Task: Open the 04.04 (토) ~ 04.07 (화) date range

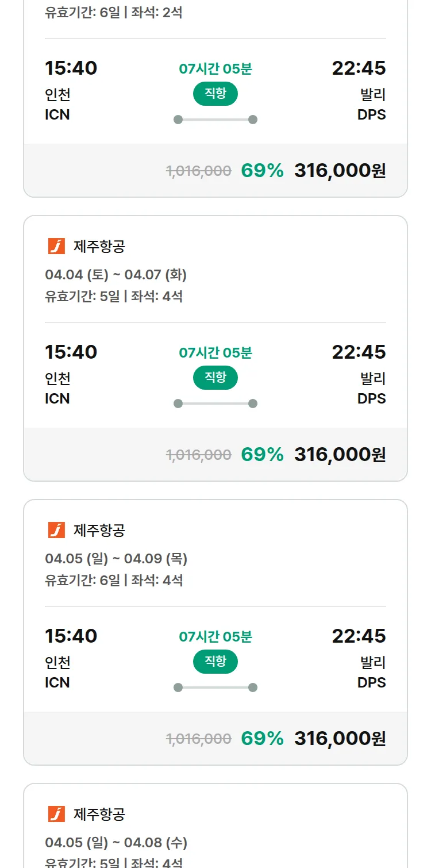Action: click(116, 275)
